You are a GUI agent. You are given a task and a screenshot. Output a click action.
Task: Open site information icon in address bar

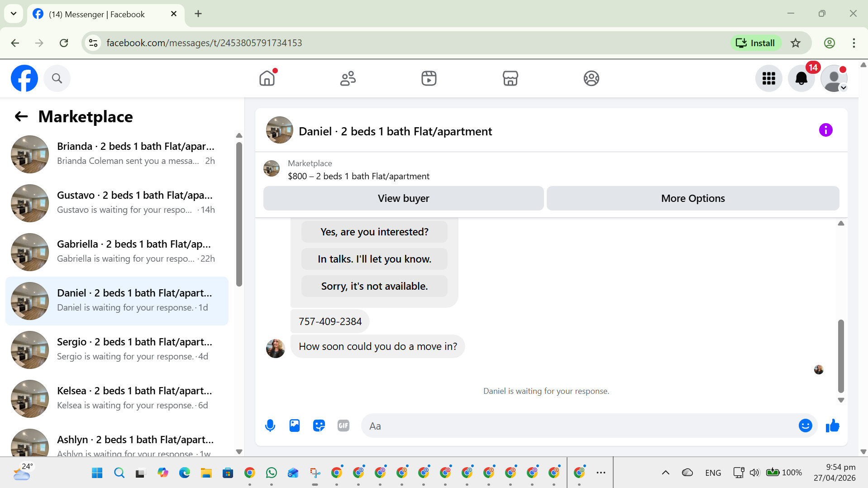[x=93, y=43]
